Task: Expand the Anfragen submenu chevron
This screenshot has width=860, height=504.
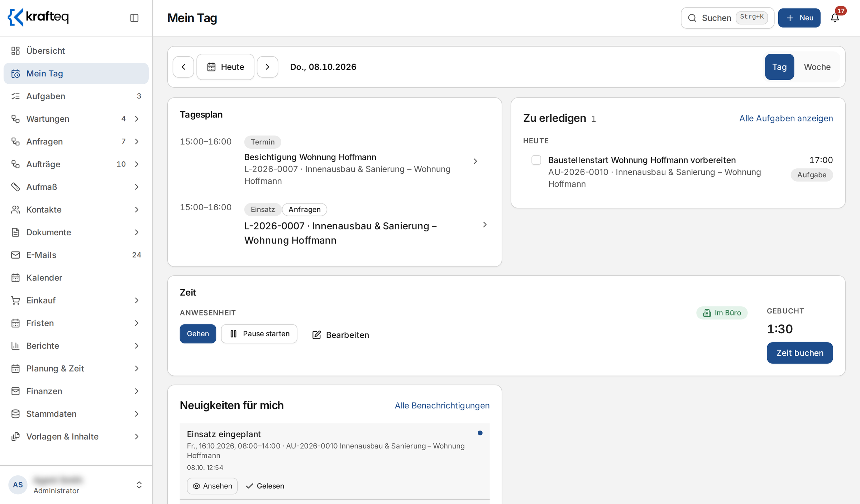Action: [x=137, y=141]
